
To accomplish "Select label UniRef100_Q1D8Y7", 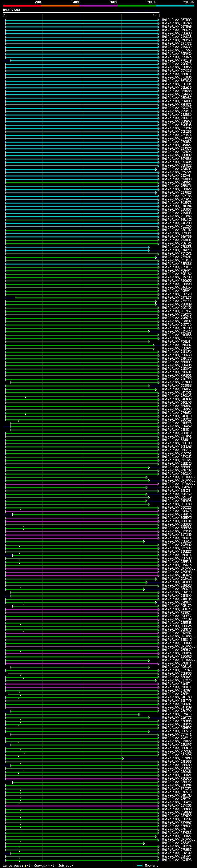I will pos(177,369).
